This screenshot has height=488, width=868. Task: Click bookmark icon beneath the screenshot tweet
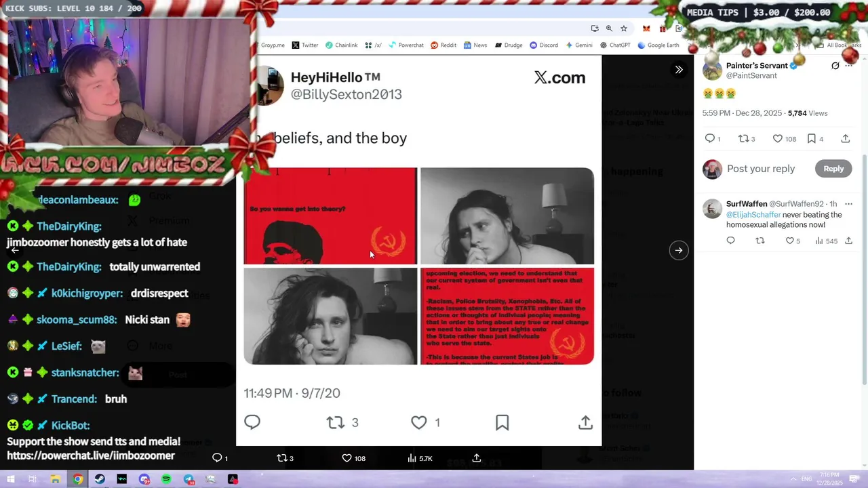(x=502, y=422)
